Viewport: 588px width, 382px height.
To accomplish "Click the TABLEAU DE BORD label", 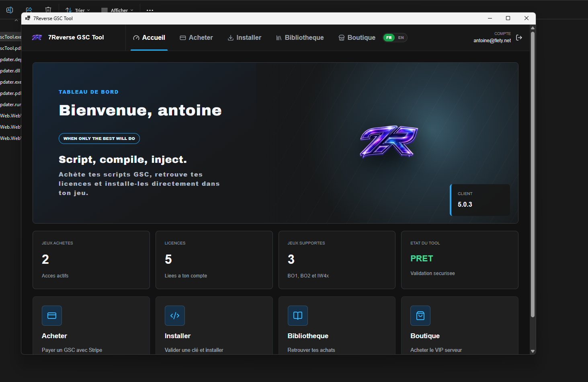I will tap(88, 92).
